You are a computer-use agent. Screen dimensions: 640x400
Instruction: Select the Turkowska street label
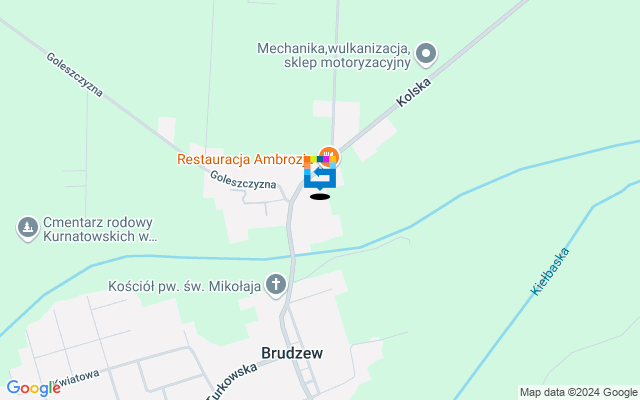click(231, 382)
